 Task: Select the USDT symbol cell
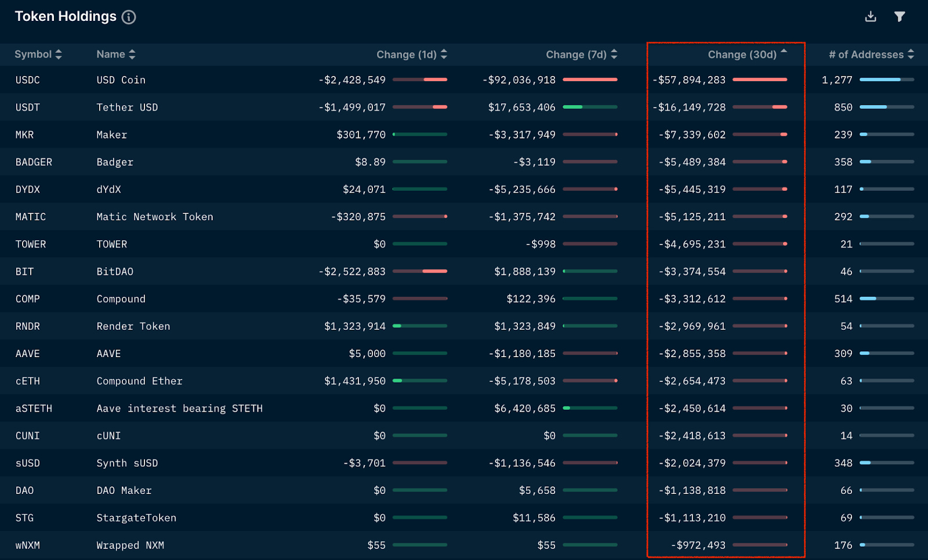[28, 107]
